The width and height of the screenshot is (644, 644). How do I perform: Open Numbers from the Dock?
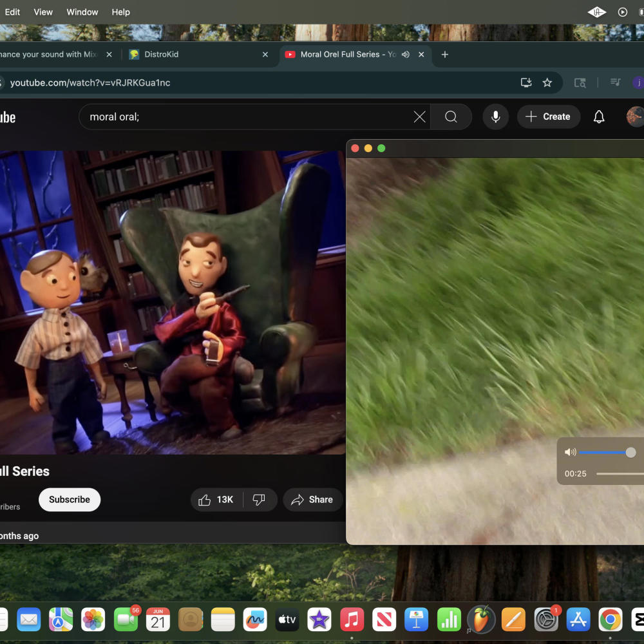(x=449, y=619)
